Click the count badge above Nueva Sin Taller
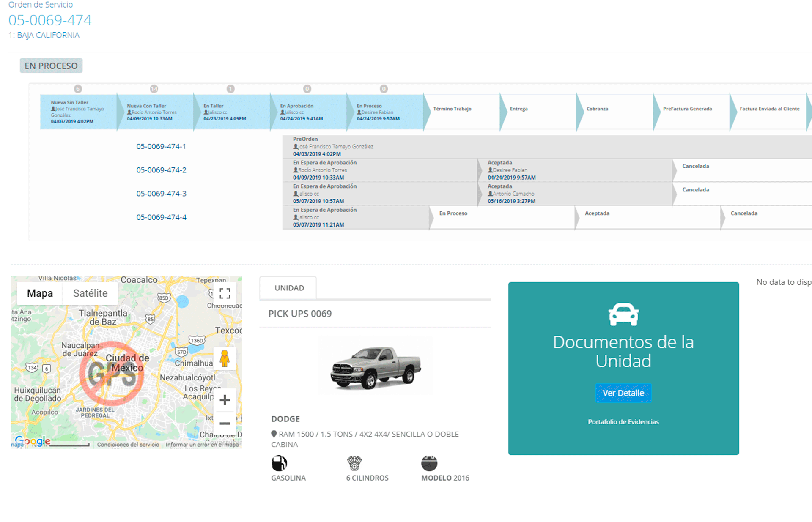The image size is (812, 522). tap(77, 89)
